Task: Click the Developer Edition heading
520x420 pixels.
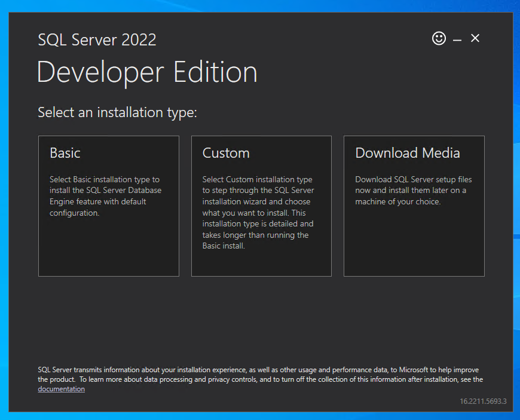Action: point(147,72)
